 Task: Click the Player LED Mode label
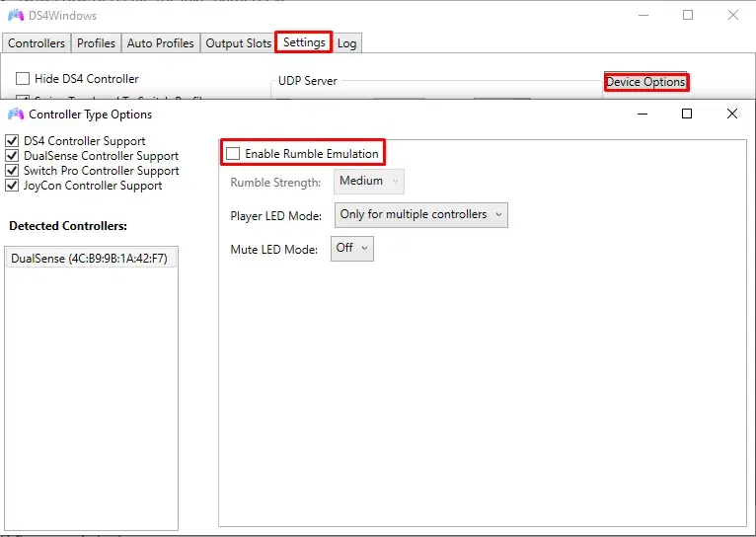click(x=275, y=216)
